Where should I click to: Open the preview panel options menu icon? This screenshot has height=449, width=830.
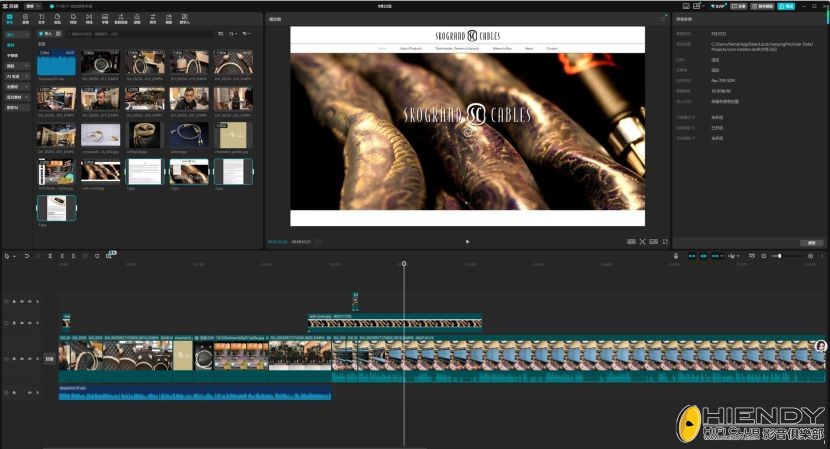coord(662,19)
